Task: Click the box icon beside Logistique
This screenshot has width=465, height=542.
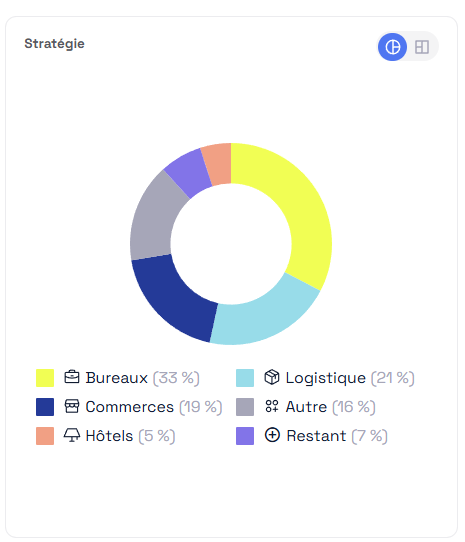Action: 272,377
